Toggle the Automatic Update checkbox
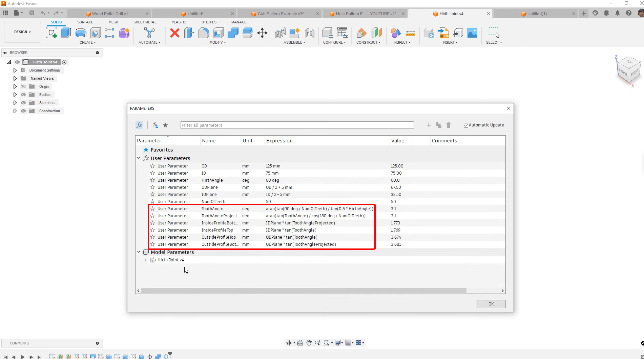 [x=466, y=125]
